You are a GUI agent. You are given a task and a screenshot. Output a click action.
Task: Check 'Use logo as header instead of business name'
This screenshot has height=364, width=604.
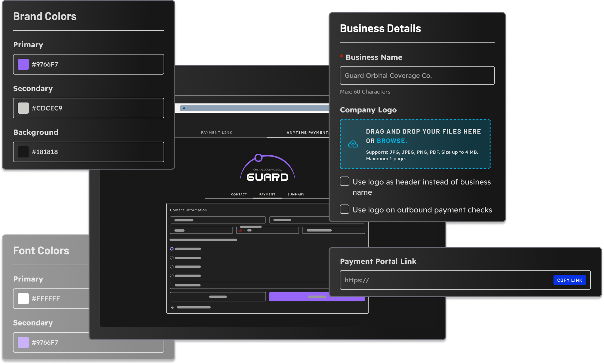pos(344,181)
